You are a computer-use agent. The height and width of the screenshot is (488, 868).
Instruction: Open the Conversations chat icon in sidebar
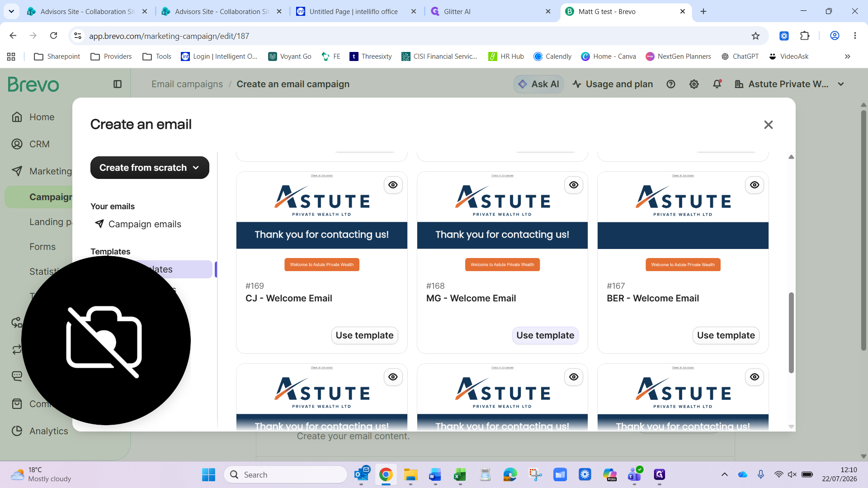17,376
